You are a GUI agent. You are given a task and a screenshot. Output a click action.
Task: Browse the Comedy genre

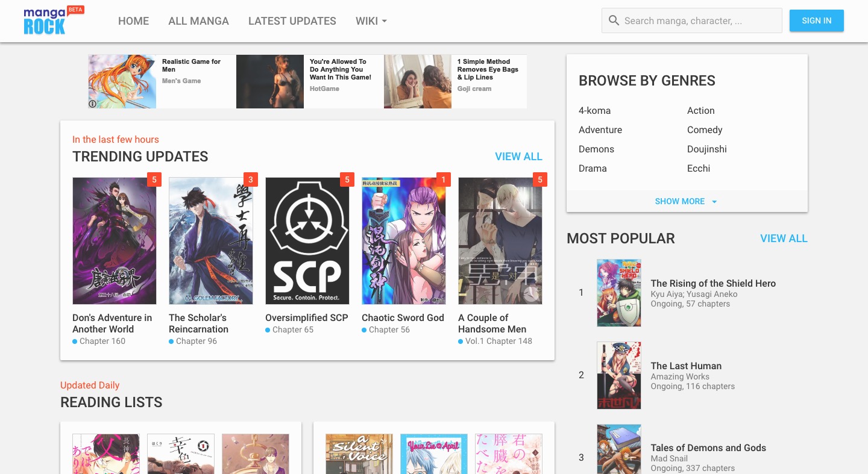705,130
